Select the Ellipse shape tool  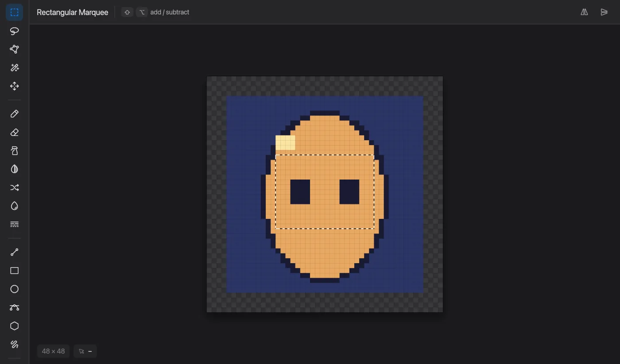15,289
